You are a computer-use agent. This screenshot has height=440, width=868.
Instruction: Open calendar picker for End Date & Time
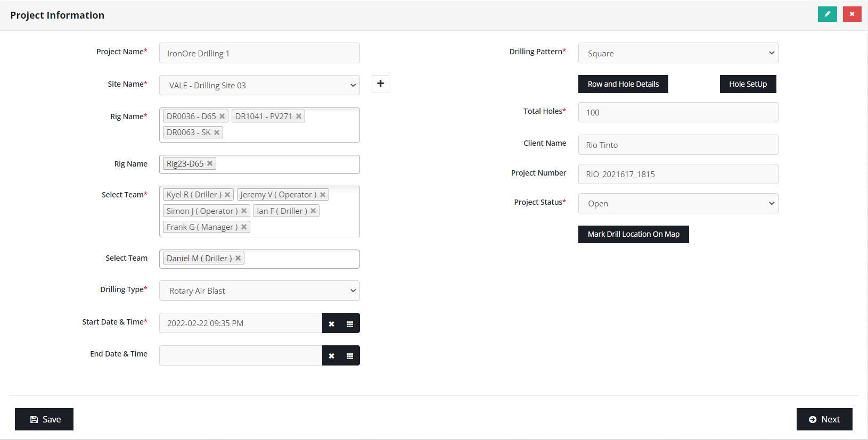click(x=350, y=356)
